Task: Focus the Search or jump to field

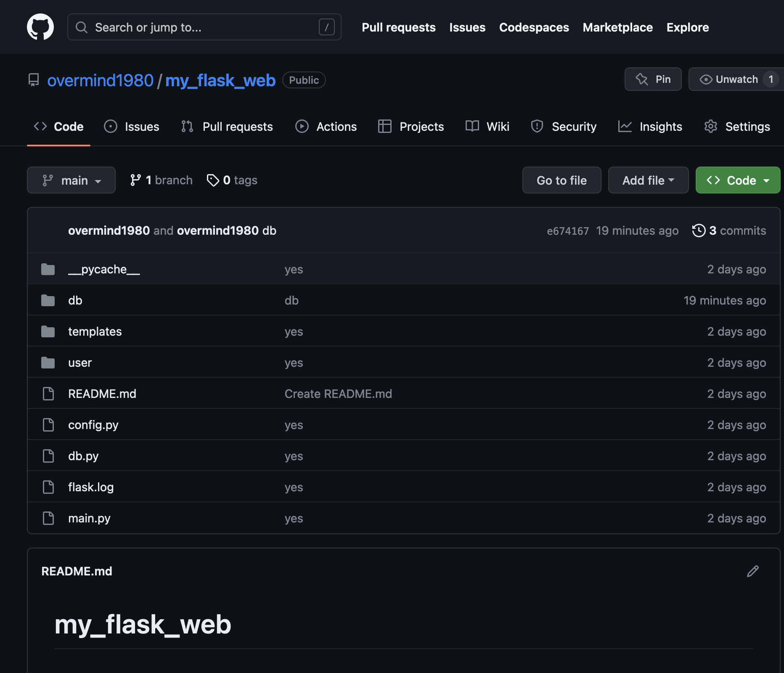Action: pos(204,27)
